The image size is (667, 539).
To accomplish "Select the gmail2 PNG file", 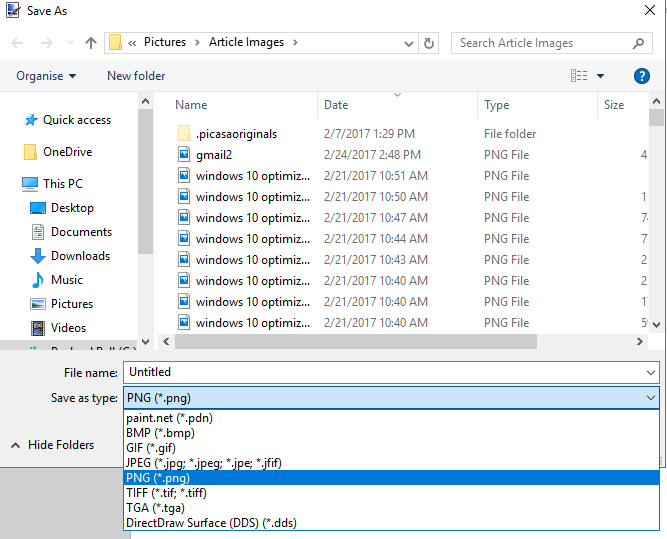I will pyautogui.click(x=214, y=155).
